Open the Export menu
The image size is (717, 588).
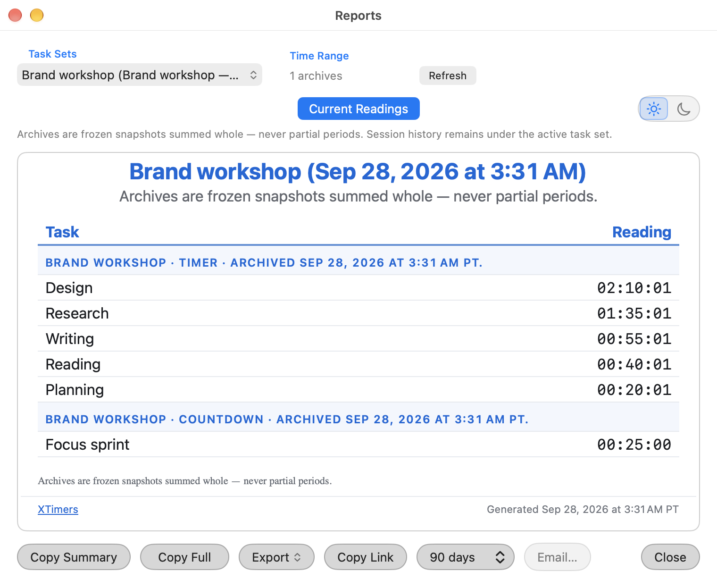click(x=276, y=557)
